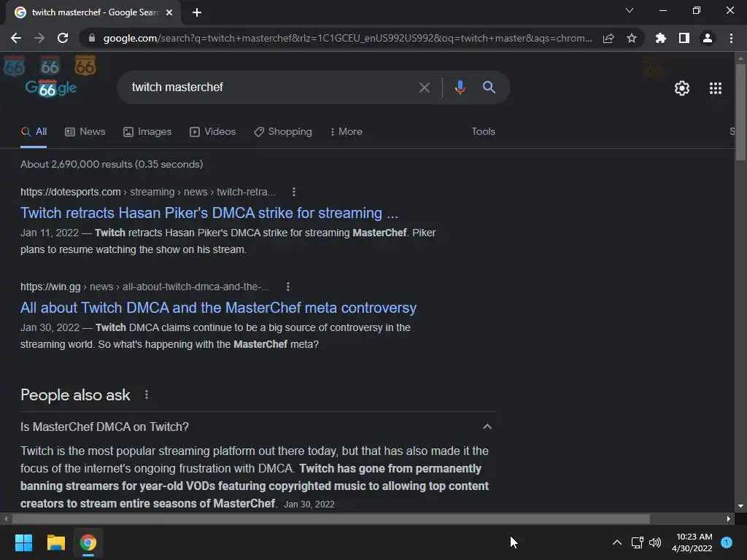747x560 pixels.
Task: Show hidden system tray icons
Action: pyautogui.click(x=617, y=542)
